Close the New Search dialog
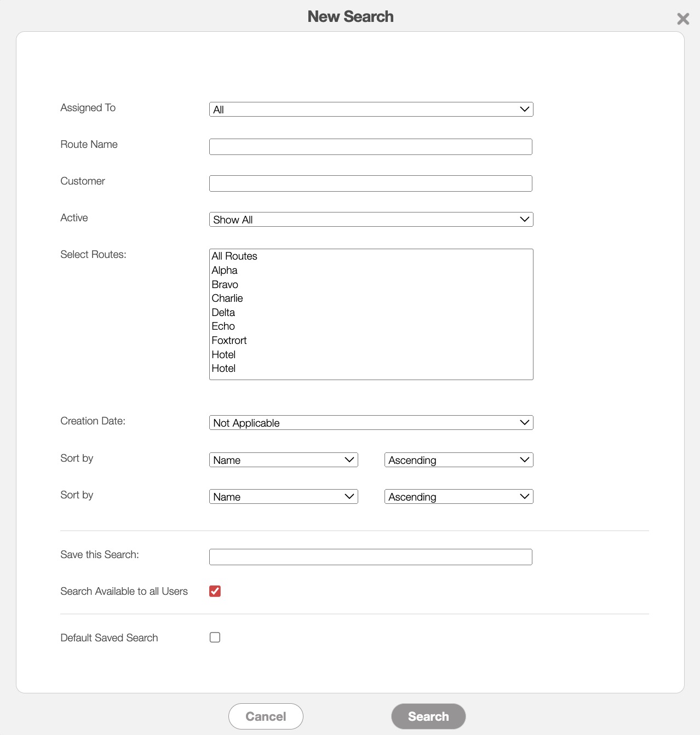Image resolution: width=700 pixels, height=735 pixels. tap(682, 19)
